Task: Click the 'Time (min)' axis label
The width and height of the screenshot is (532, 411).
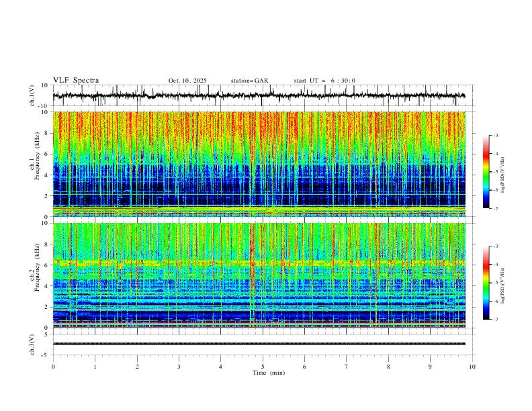Action: 269,373
